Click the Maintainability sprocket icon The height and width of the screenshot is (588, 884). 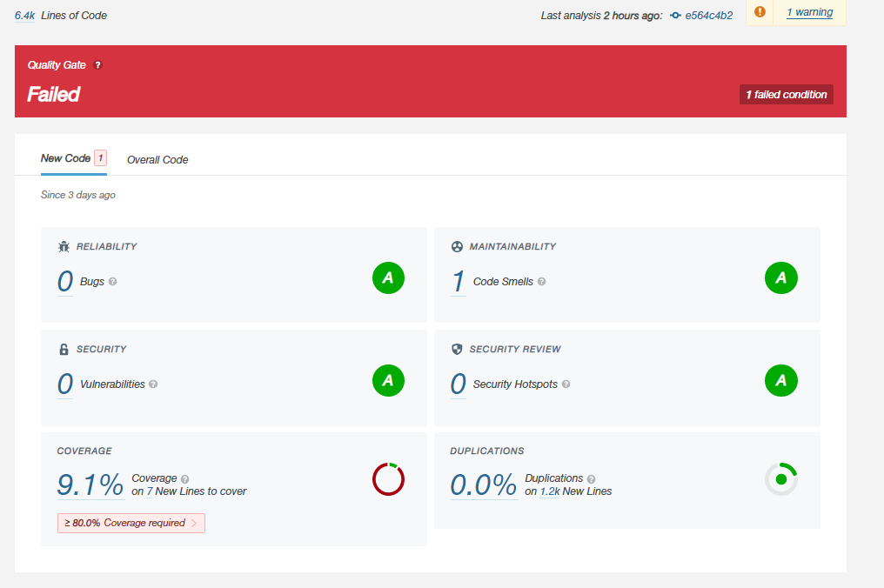pyautogui.click(x=456, y=246)
